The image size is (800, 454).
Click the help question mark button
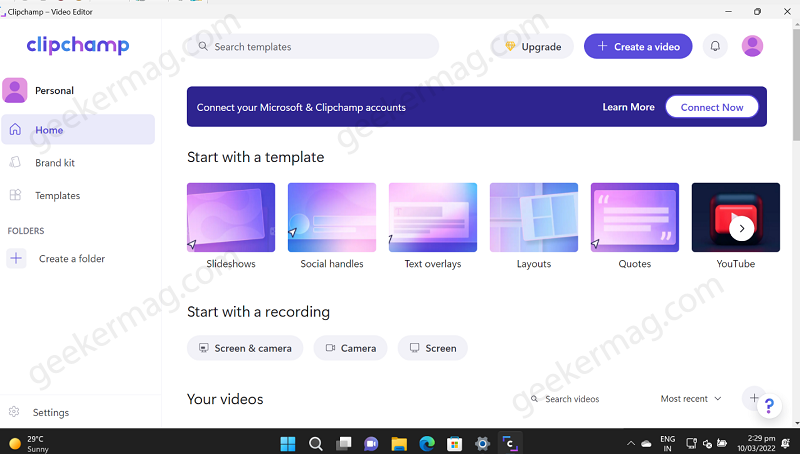coord(769,406)
